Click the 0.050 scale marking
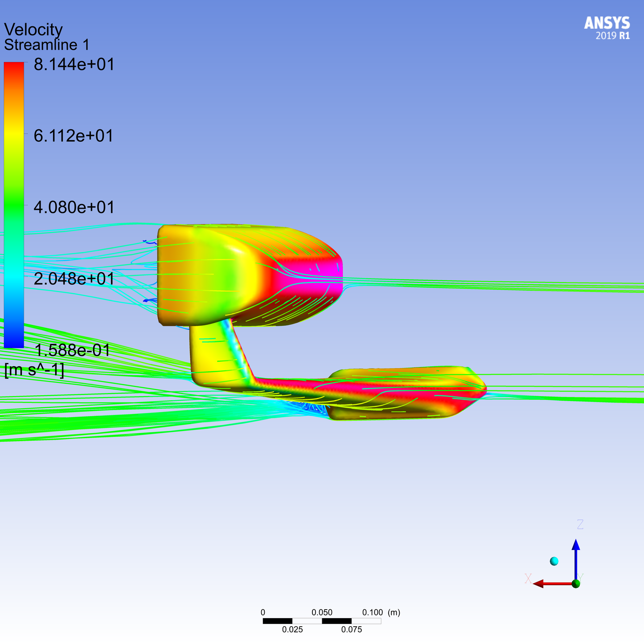The image size is (644, 644). [x=322, y=612]
